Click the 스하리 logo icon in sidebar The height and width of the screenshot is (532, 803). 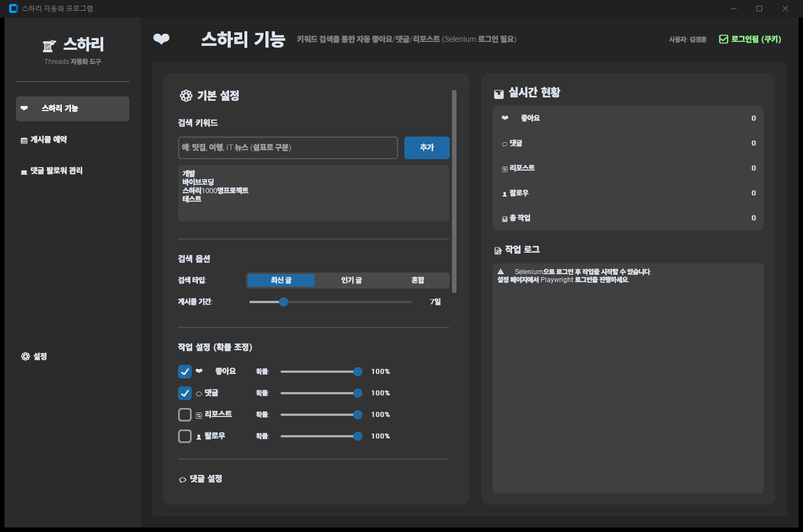point(49,45)
